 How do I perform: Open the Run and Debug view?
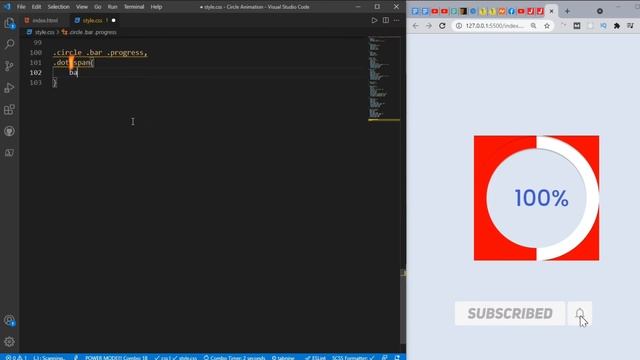9,88
